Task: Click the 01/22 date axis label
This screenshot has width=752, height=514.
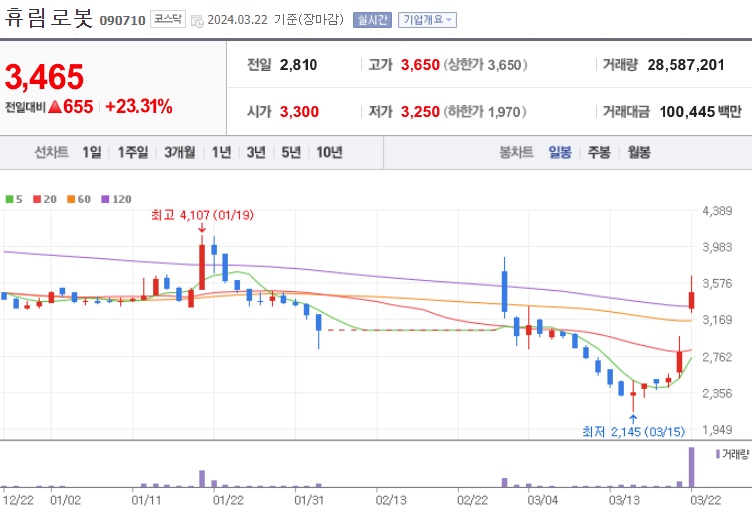Action: pyautogui.click(x=228, y=500)
